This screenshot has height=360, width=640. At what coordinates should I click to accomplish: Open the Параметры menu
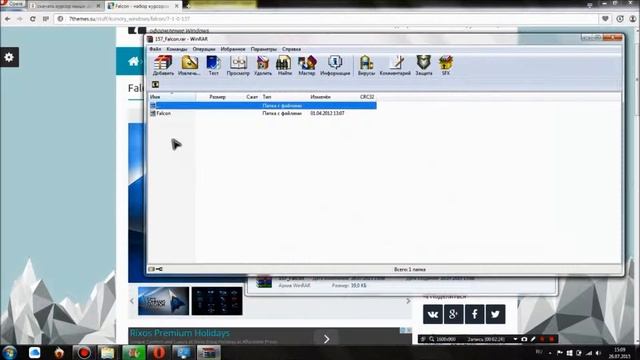pyautogui.click(x=263, y=49)
